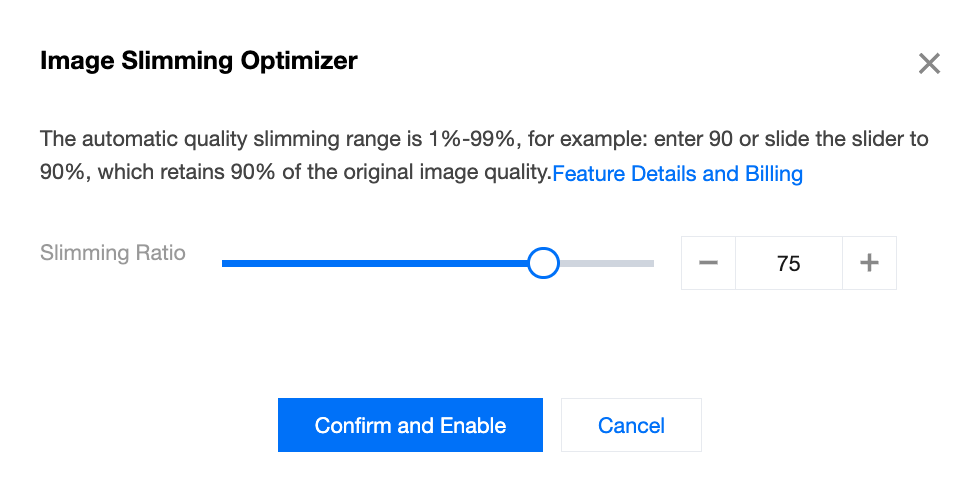
Task: Click the minus icon to decrease ratio
Action: coord(708,263)
